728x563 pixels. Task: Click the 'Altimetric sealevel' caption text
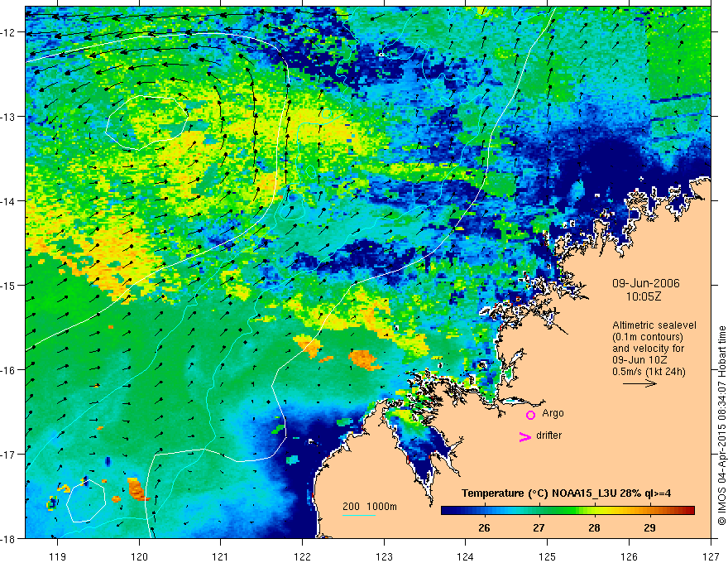[x=654, y=325]
